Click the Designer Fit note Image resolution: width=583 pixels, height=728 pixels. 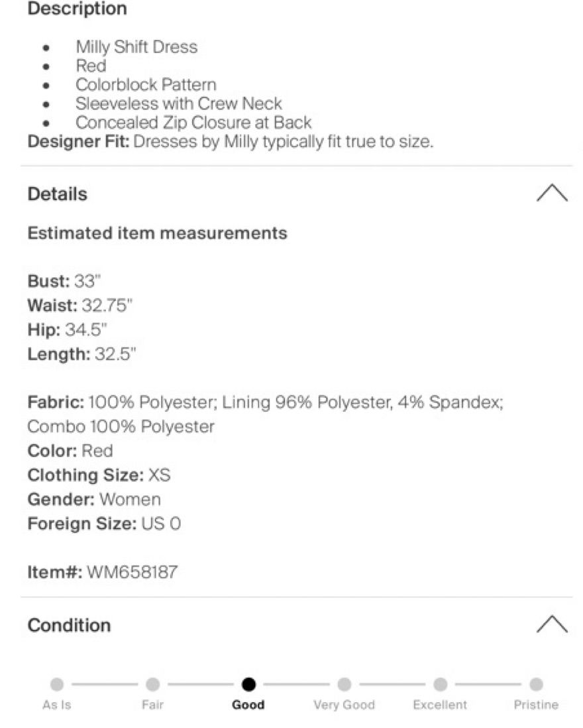(x=231, y=141)
